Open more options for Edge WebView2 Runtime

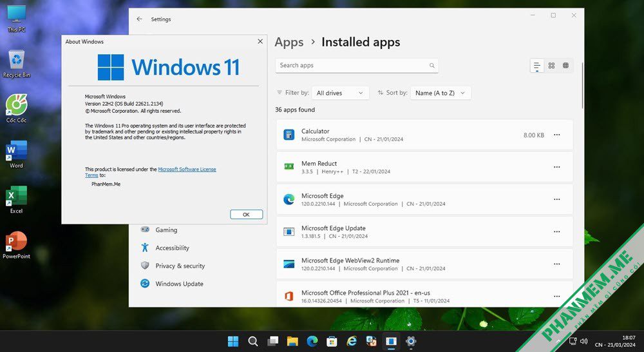coord(556,264)
